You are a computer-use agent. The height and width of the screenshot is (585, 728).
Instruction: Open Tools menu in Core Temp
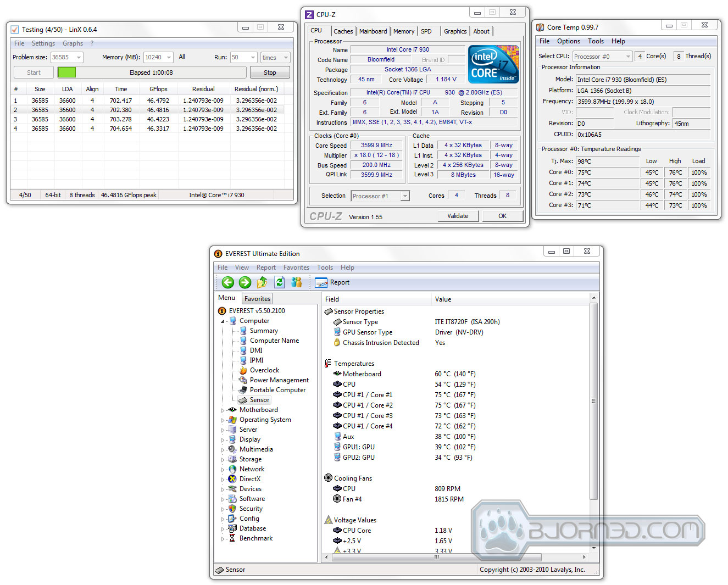pyautogui.click(x=596, y=41)
